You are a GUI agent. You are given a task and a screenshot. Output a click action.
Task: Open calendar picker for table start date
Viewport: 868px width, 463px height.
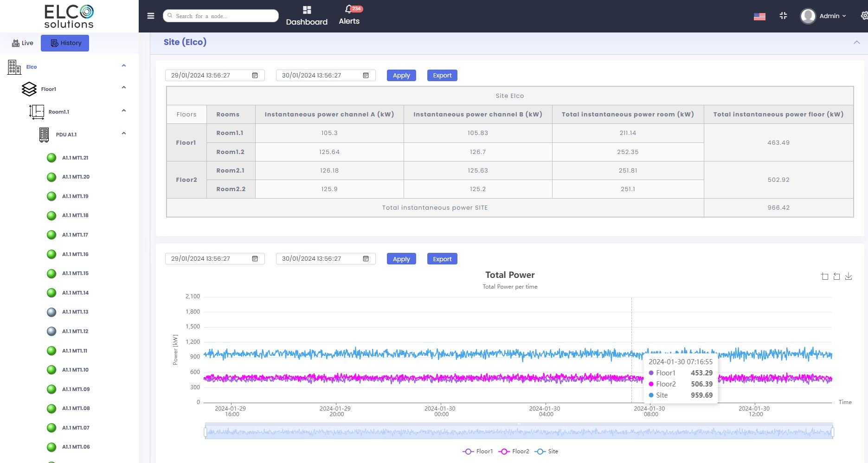tap(255, 76)
